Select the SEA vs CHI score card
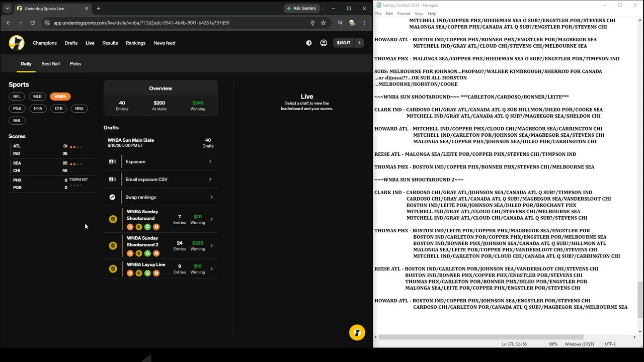The width and height of the screenshot is (644, 362). [51, 167]
